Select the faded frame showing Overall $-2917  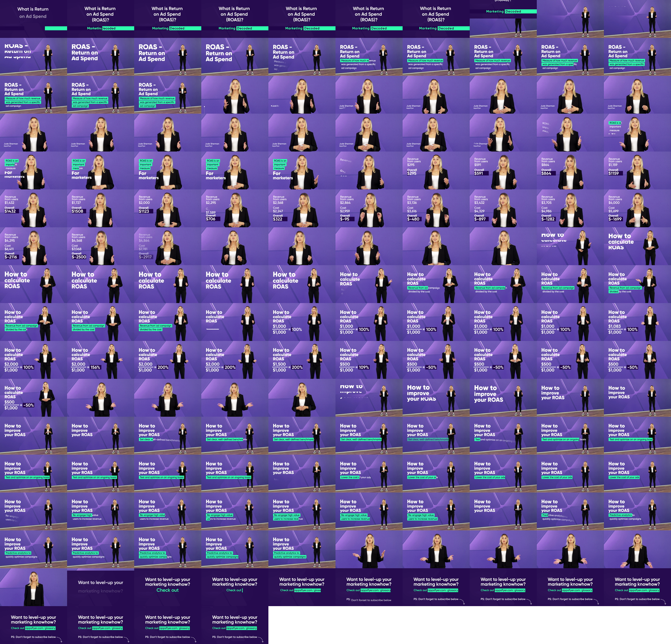tap(168, 246)
